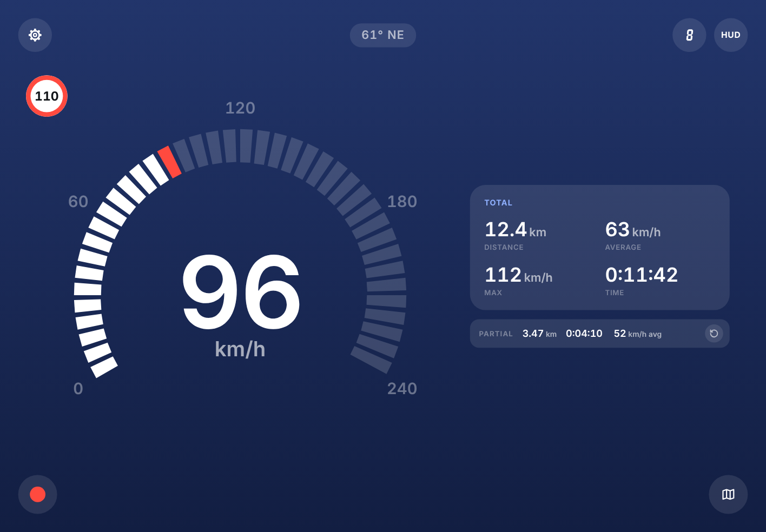766x532 pixels.
Task: Click the 120 gauge scale label
Action: tap(240, 108)
